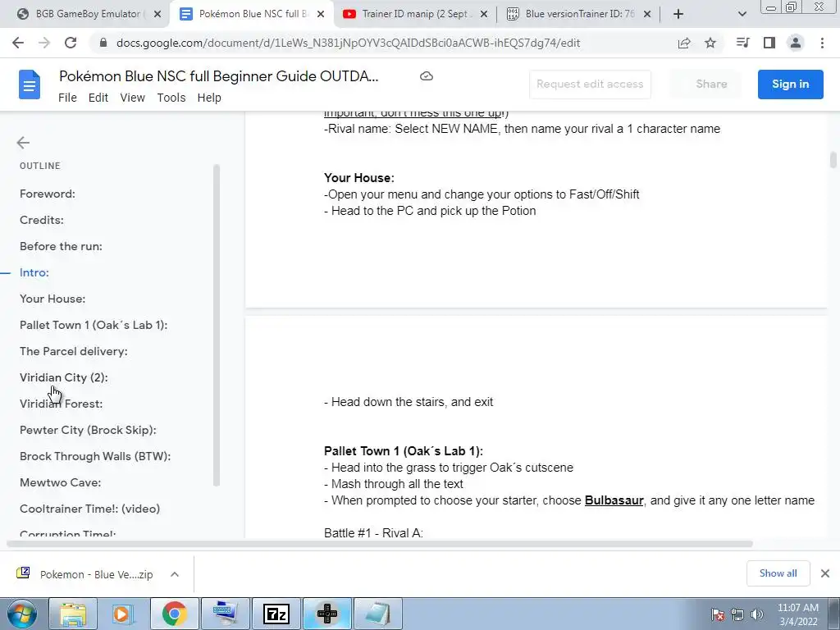This screenshot has width=840, height=630.
Task: Click the document horizontal scrollbar
Action: (379, 544)
